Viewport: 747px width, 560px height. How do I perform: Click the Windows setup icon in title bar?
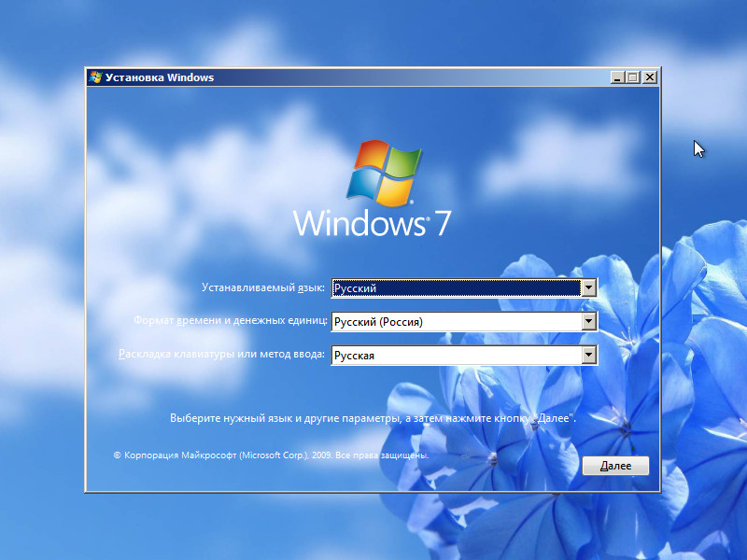click(x=95, y=77)
